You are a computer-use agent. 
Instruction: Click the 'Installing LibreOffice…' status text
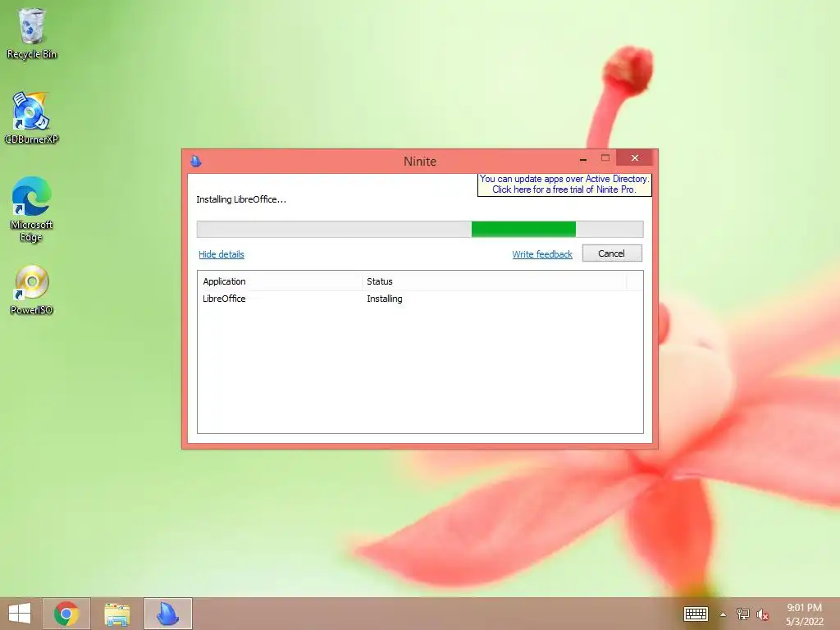coord(241,199)
